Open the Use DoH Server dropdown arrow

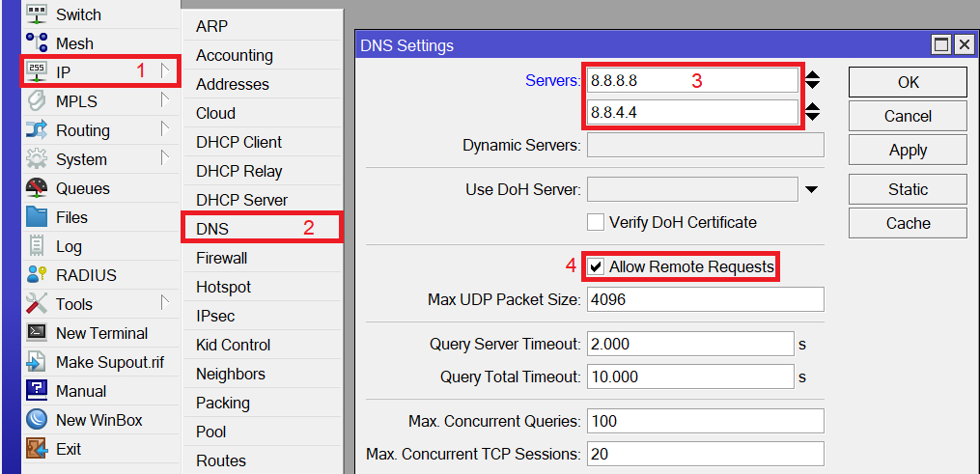tap(811, 189)
